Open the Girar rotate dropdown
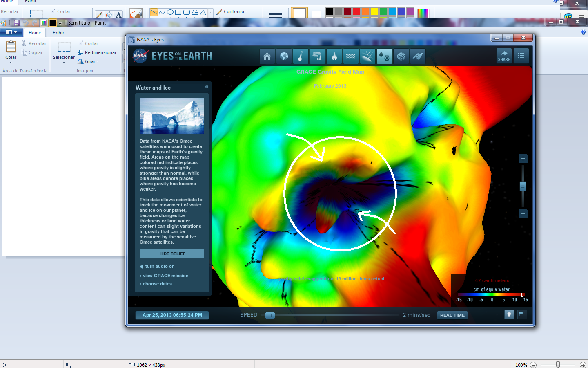 click(x=89, y=61)
